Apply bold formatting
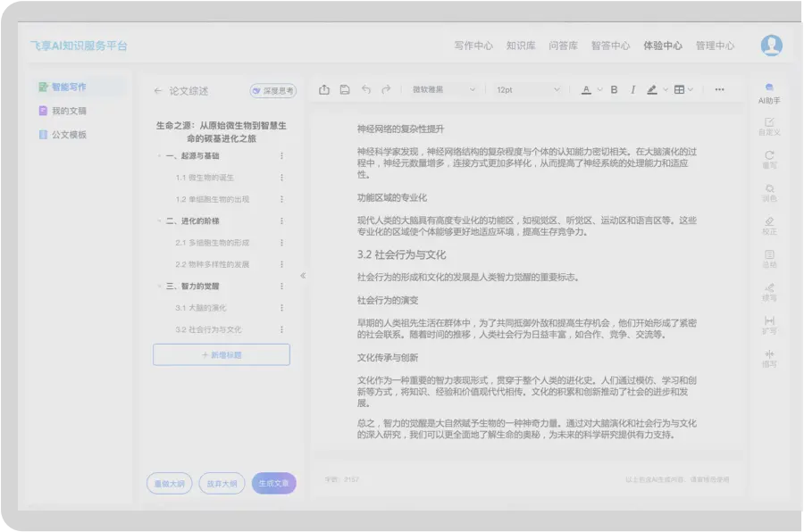Viewport: 804px width, 532px height. (614, 89)
